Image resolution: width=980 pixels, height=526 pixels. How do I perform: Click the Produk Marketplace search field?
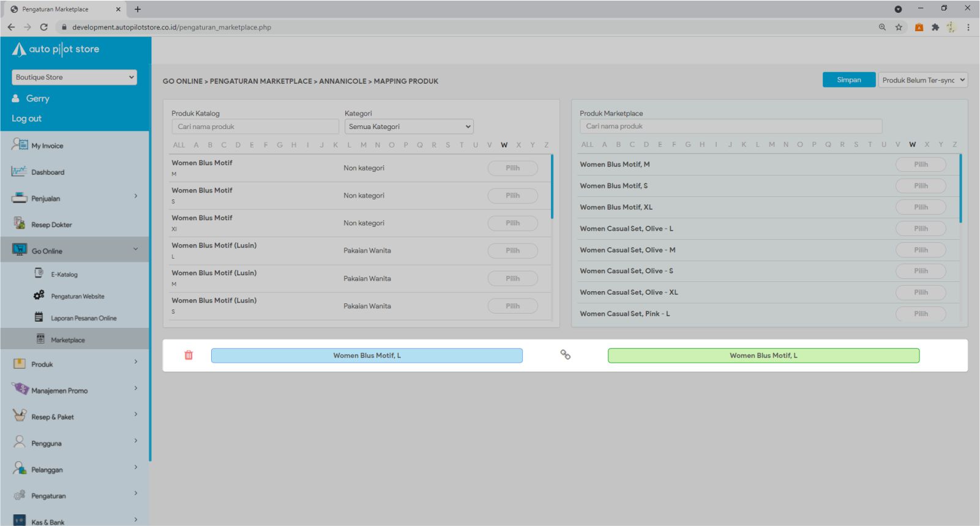(730, 126)
